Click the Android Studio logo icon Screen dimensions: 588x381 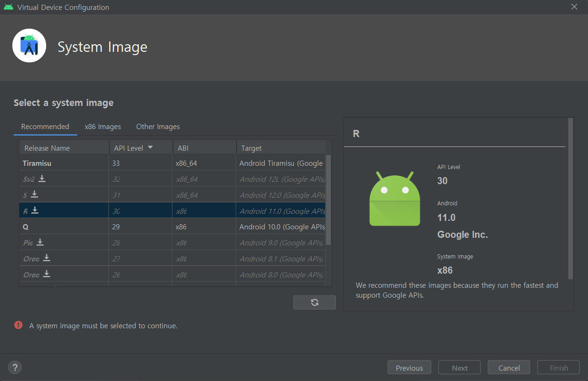(29, 46)
